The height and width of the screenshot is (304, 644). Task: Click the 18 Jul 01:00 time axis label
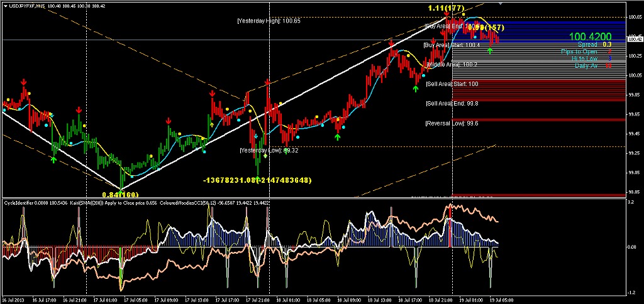click(288, 300)
